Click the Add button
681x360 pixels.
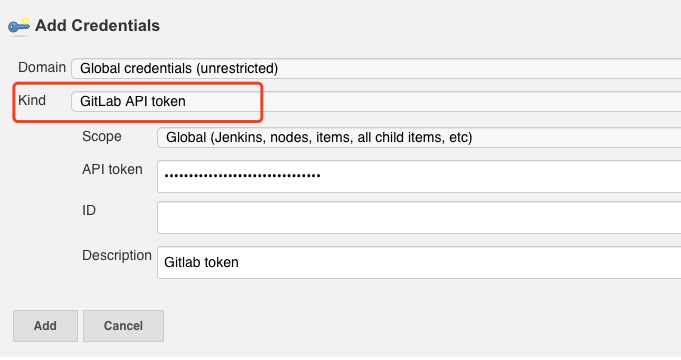tap(45, 326)
